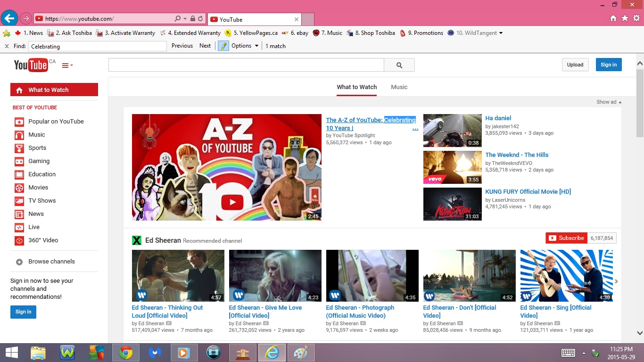Click the Find text box containing Celebrating
The height and width of the screenshot is (362, 644).
point(98,46)
